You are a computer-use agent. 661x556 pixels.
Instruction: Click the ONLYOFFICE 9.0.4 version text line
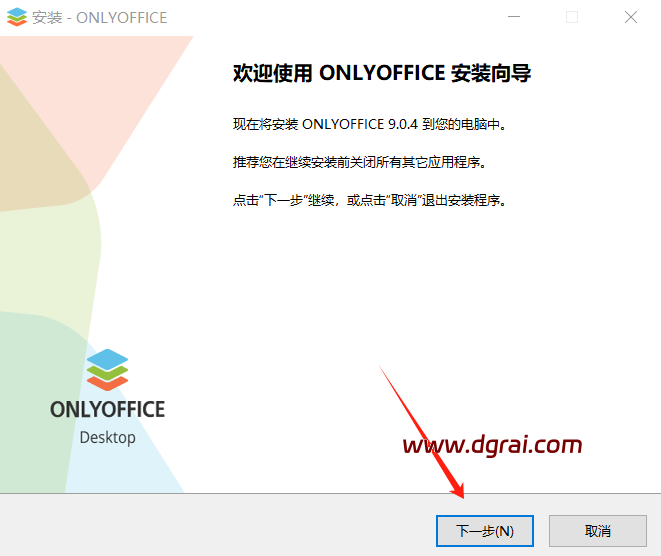370,125
